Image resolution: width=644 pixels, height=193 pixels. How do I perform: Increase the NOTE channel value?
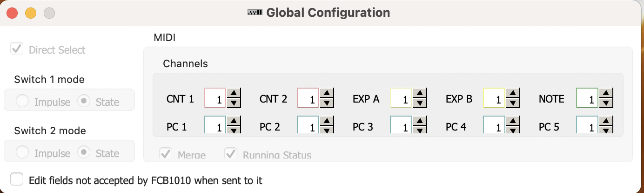[x=606, y=93]
